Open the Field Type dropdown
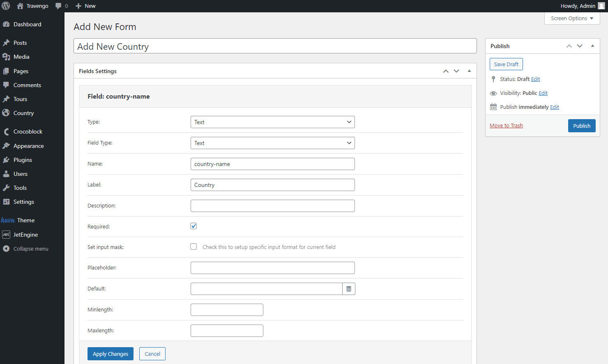This screenshot has width=608, height=364. [x=273, y=143]
